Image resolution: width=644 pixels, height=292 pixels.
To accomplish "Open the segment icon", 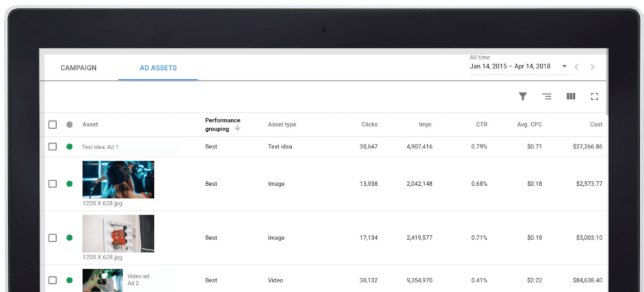I will pyautogui.click(x=547, y=96).
